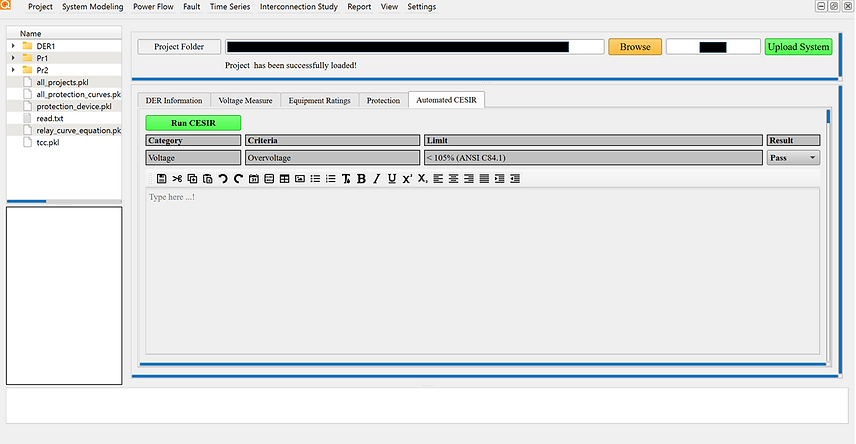Click the rich text area 'Type here'
Viewport: 856px width, 444px height.
(x=483, y=271)
